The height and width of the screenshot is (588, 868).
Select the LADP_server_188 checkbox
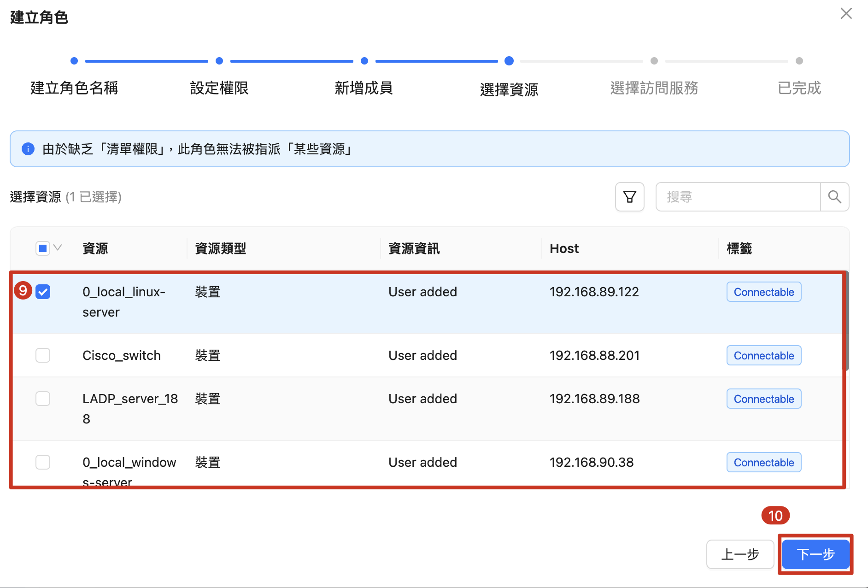(43, 399)
